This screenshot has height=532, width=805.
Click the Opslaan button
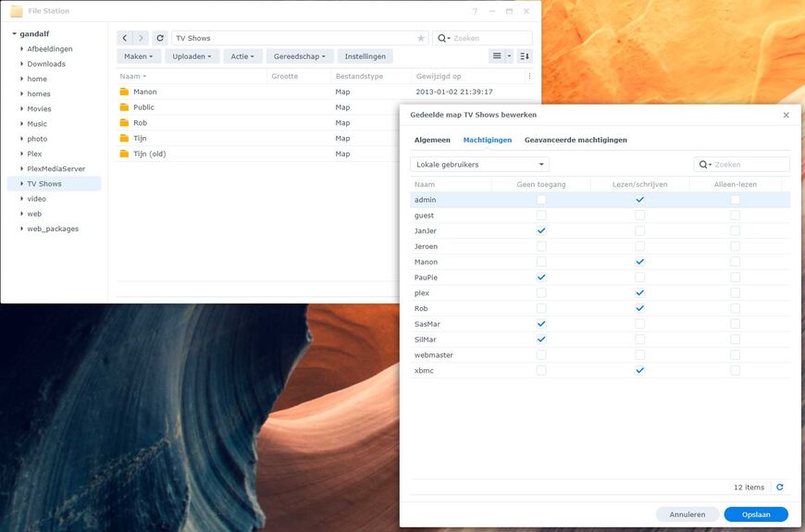coord(756,514)
